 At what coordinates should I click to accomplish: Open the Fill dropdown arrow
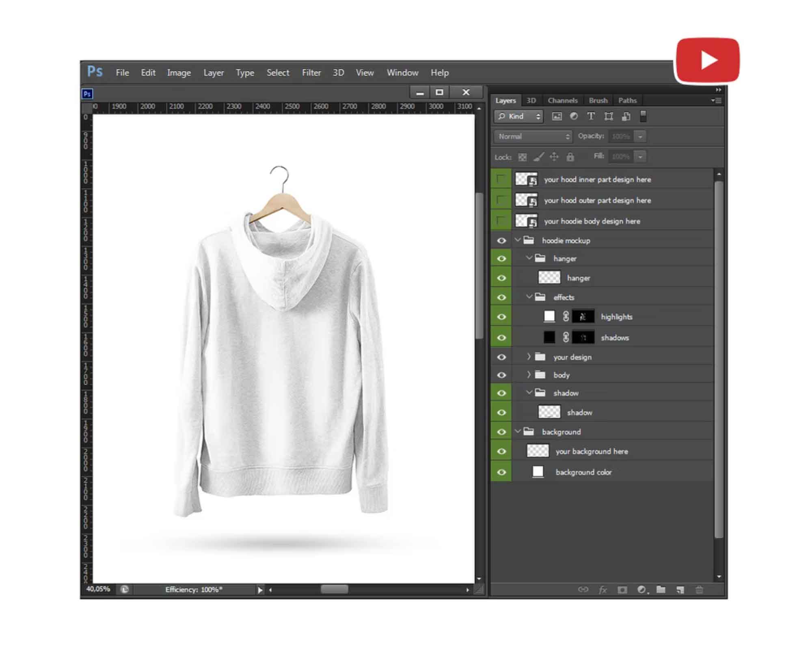[640, 156]
